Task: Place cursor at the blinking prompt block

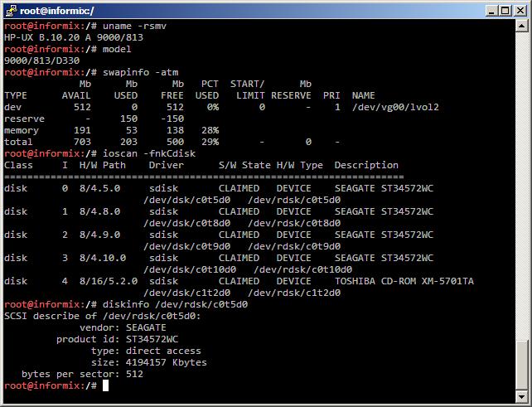Action: pyautogui.click(x=106, y=385)
